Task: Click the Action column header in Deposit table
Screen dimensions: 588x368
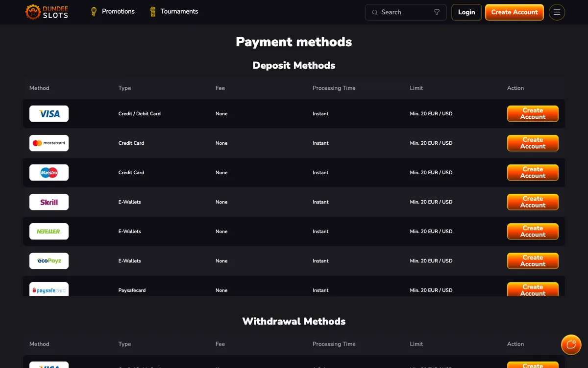Action: tap(515, 88)
